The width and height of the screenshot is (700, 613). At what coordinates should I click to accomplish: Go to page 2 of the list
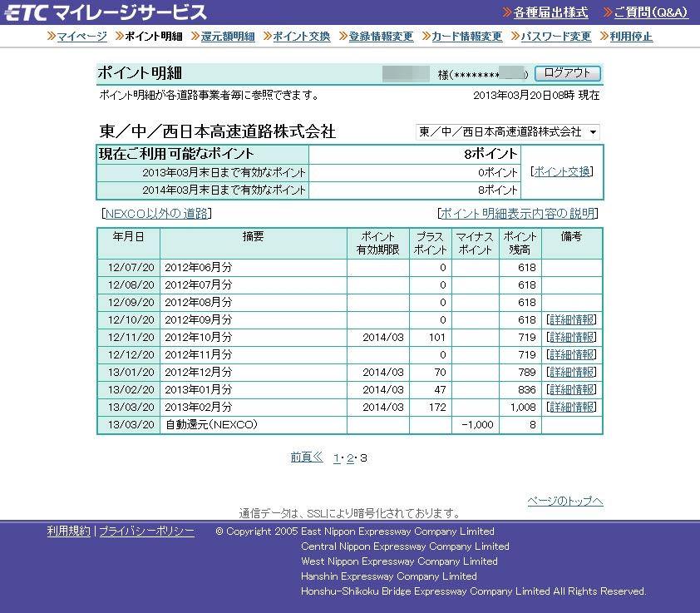click(350, 458)
